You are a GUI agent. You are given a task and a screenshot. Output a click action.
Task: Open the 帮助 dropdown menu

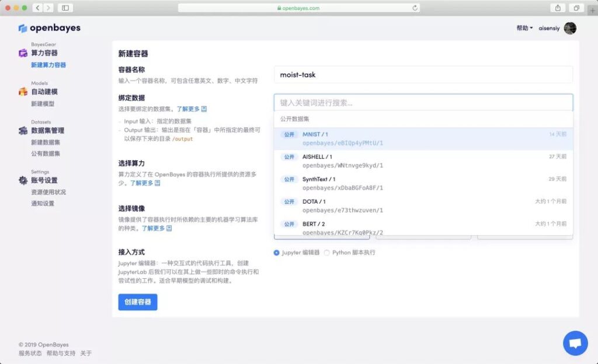(x=524, y=28)
